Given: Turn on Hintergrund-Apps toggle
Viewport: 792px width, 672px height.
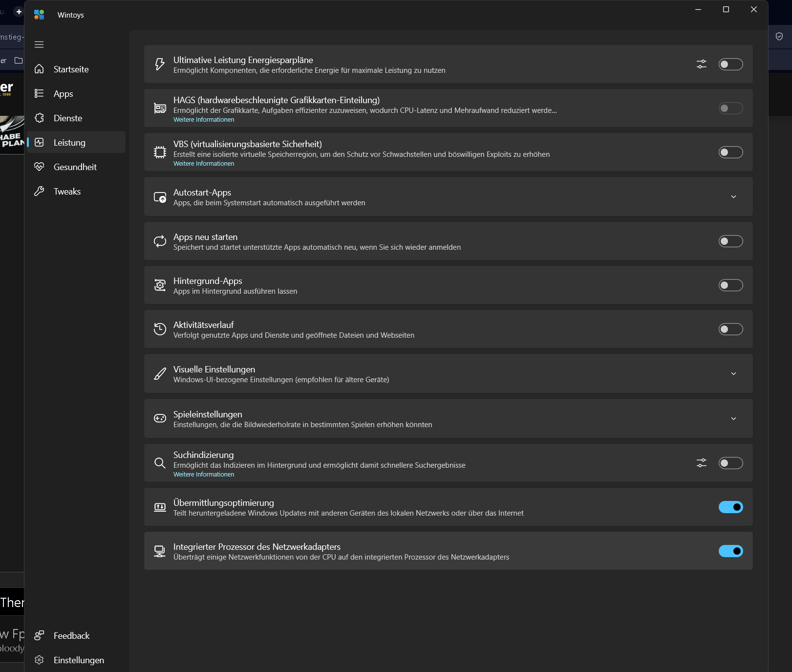Looking at the screenshot, I should pos(730,285).
